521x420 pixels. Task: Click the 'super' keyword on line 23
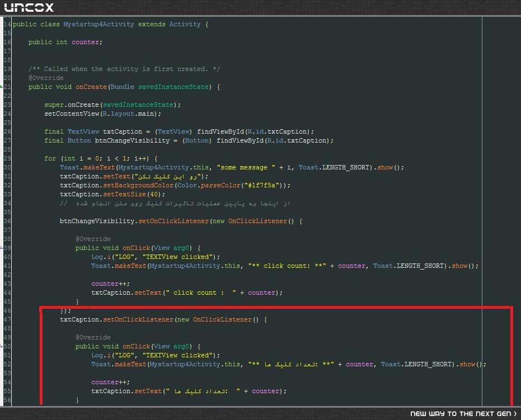pos(54,105)
